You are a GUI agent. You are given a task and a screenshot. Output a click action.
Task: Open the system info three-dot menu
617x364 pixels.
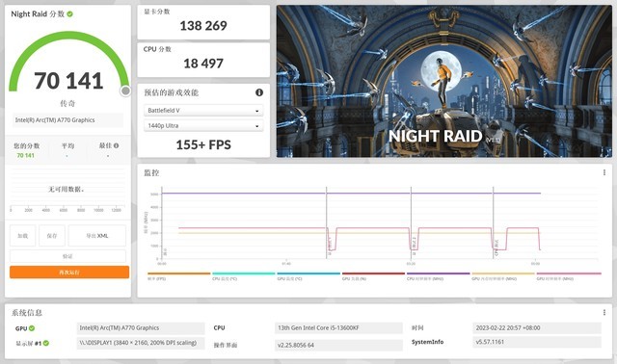(x=604, y=313)
